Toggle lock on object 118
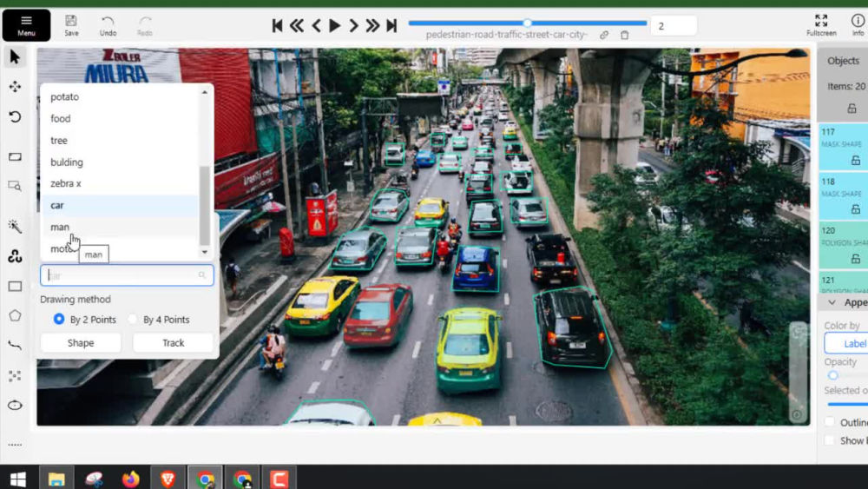 [x=855, y=209]
